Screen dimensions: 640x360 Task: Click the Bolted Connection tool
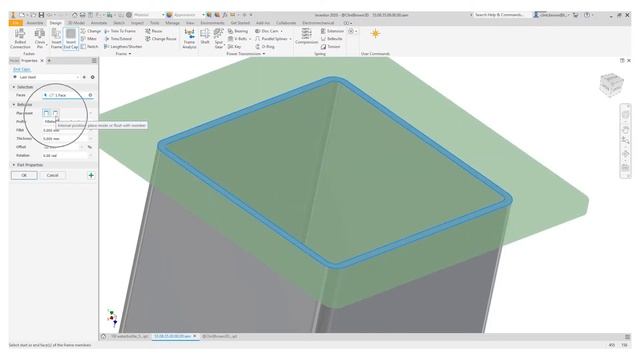[20, 39]
